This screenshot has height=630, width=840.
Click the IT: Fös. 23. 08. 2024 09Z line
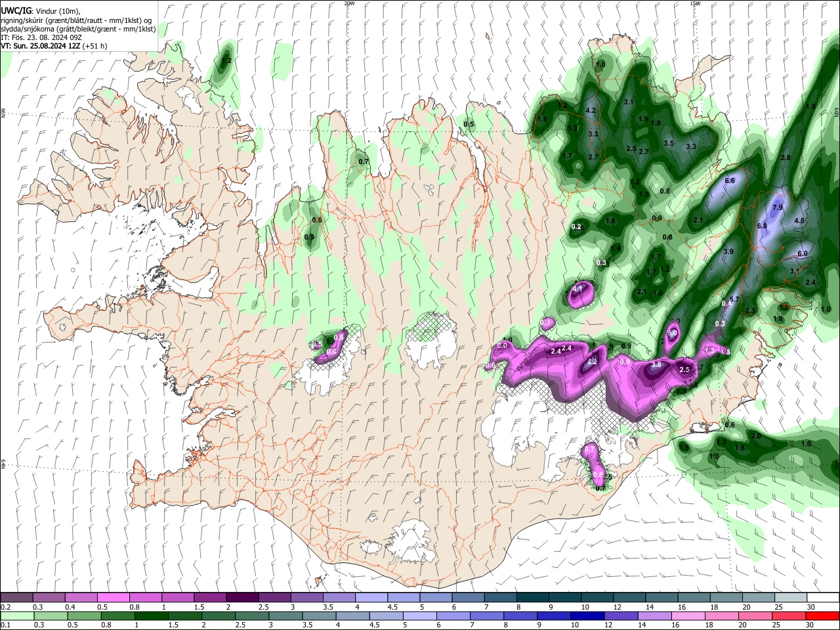coord(41,37)
